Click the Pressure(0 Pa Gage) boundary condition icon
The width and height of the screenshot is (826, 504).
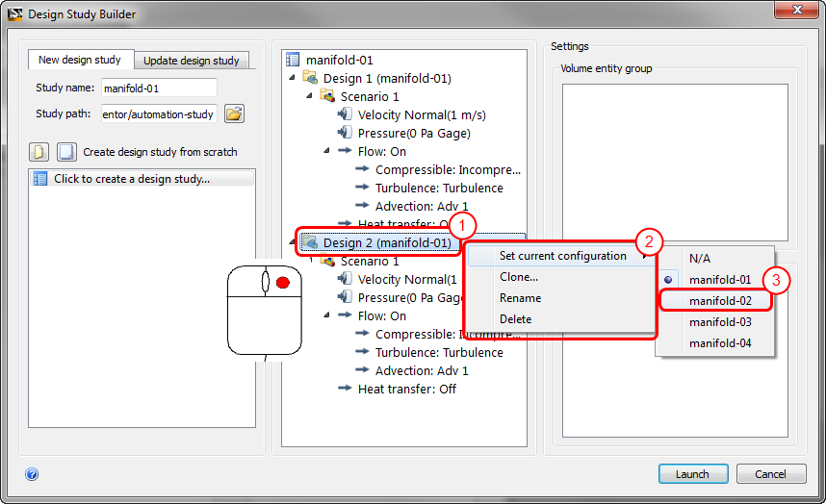(x=345, y=133)
